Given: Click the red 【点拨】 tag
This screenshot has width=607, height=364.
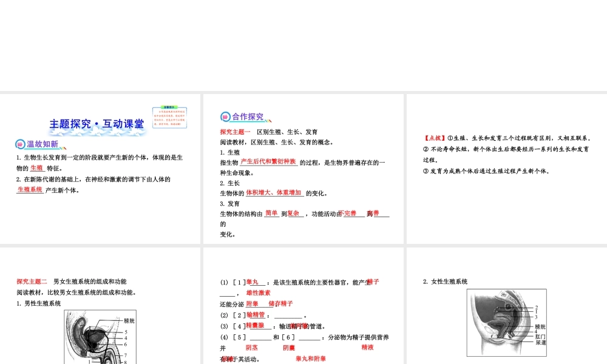Looking at the screenshot, I should pos(435,138).
